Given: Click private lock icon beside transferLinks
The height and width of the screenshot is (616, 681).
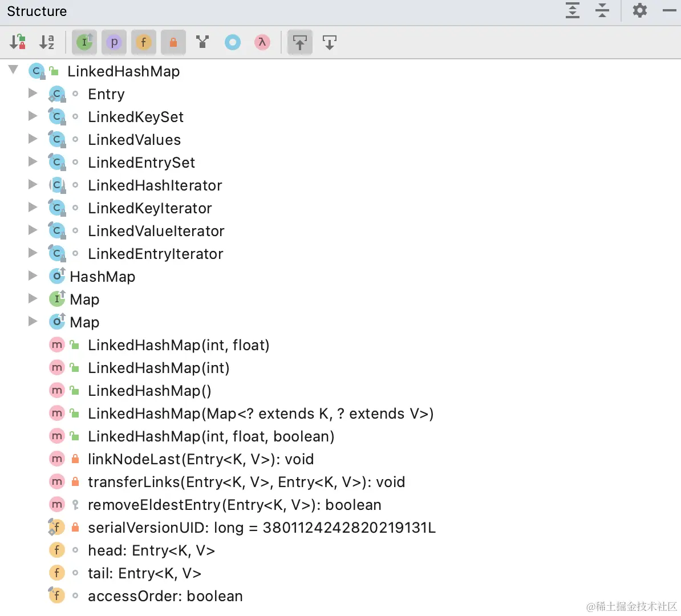Looking at the screenshot, I should 75,481.
